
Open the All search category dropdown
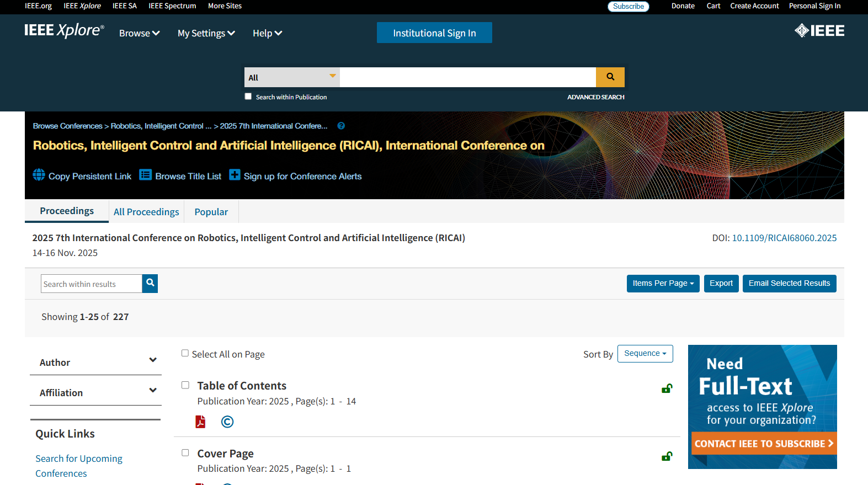coord(292,77)
